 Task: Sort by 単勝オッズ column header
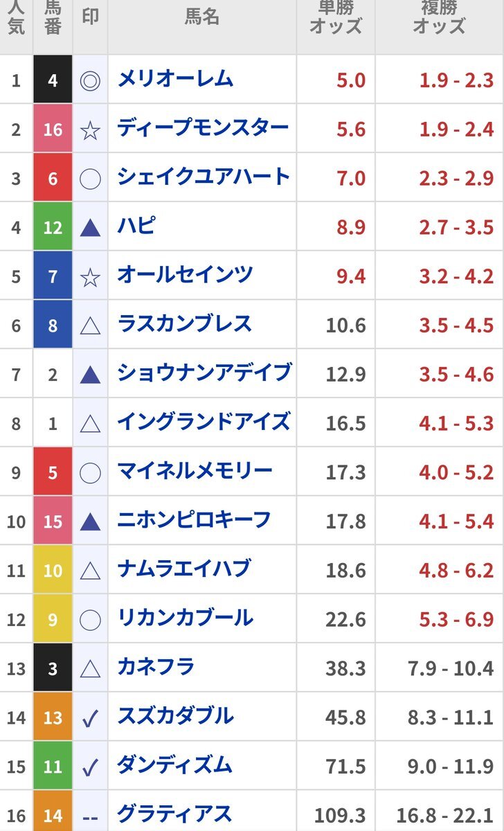(x=336, y=18)
